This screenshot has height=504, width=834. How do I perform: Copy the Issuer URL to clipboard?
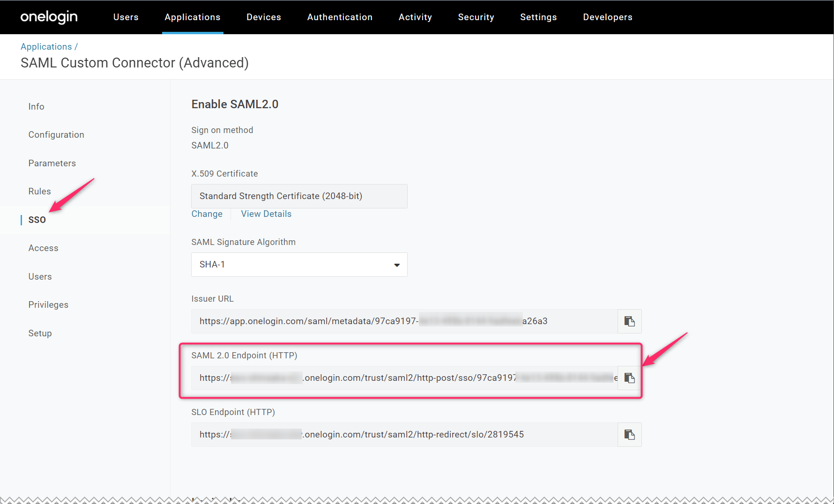click(x=629, y=321)
